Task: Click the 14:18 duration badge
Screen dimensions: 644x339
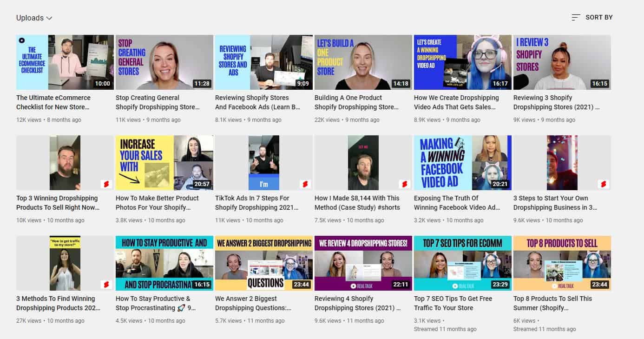Action: pyautogui.click(x=401, y=84)
